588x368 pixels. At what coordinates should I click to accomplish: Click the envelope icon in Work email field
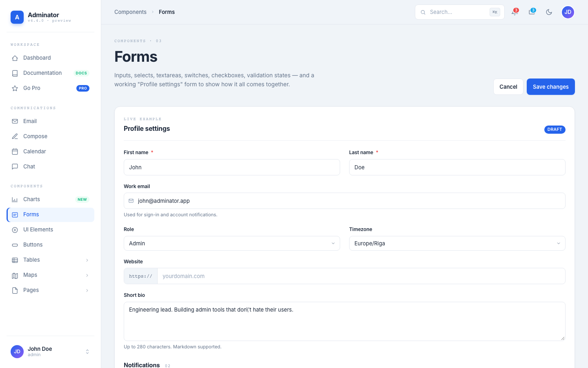pos(131,201)
